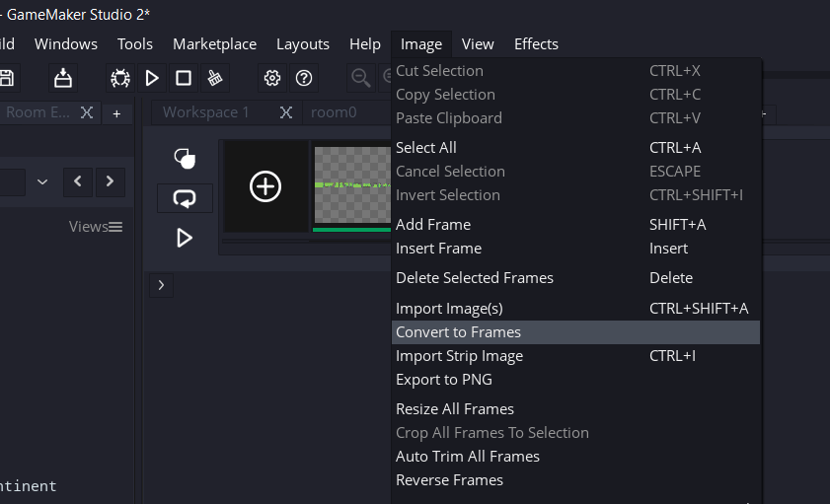Choose Convert to Frames menu entry

(x=458, y=332)
